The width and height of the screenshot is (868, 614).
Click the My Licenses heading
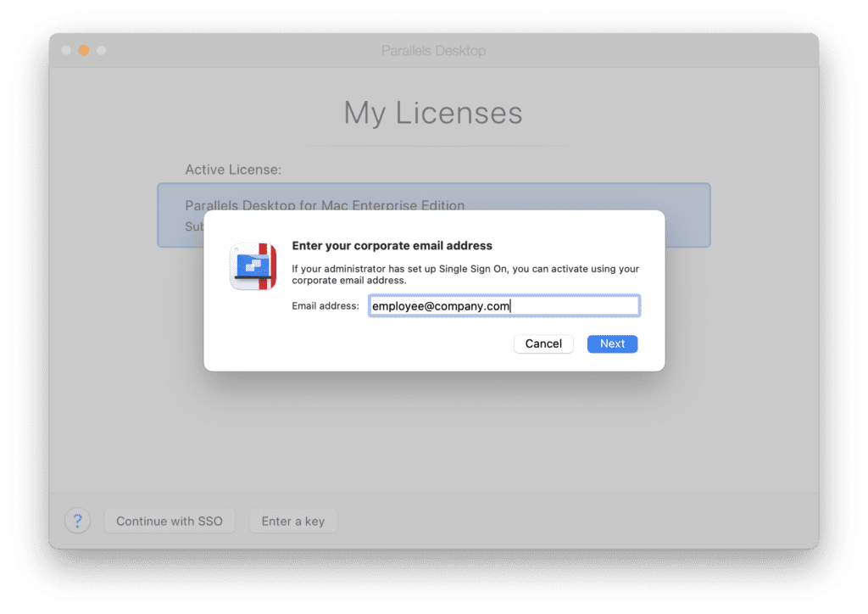(x=433, y=113)
